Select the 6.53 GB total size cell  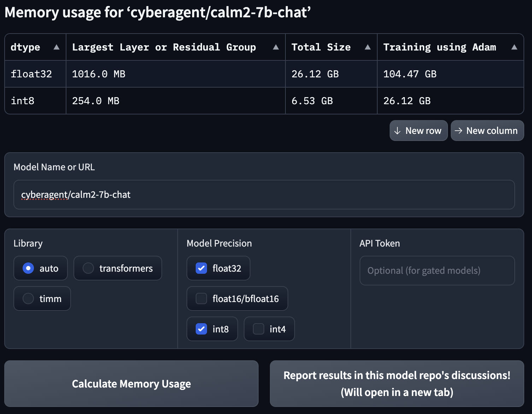[331, 101]
